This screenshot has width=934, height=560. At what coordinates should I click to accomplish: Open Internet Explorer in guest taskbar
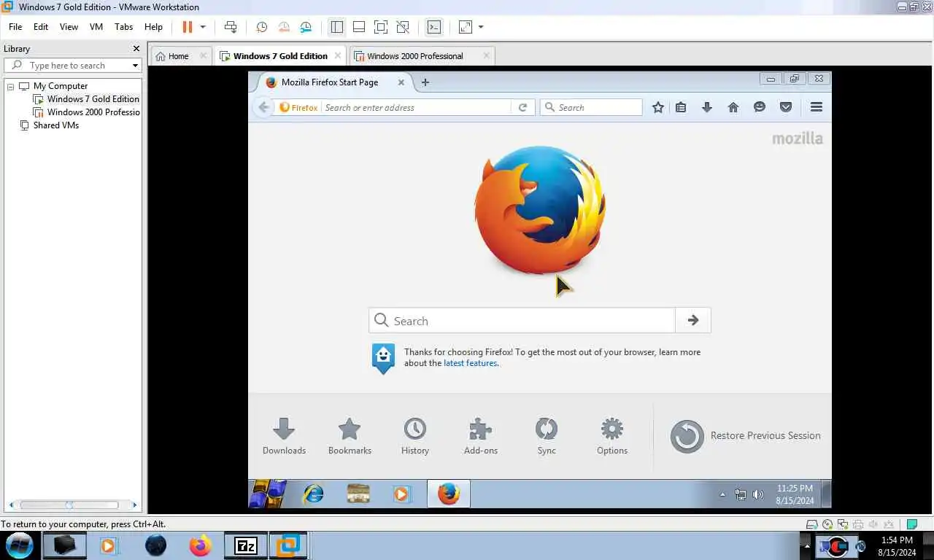(314, 494)
